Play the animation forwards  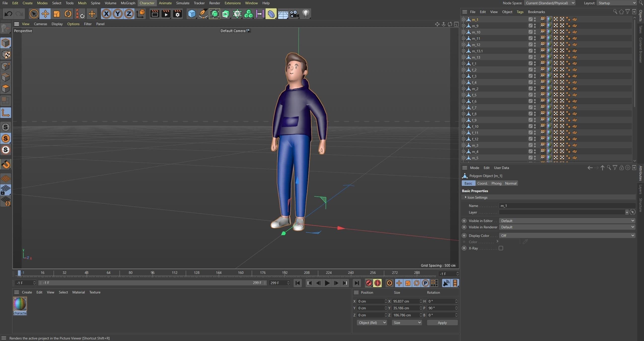[x=327, y=283]
